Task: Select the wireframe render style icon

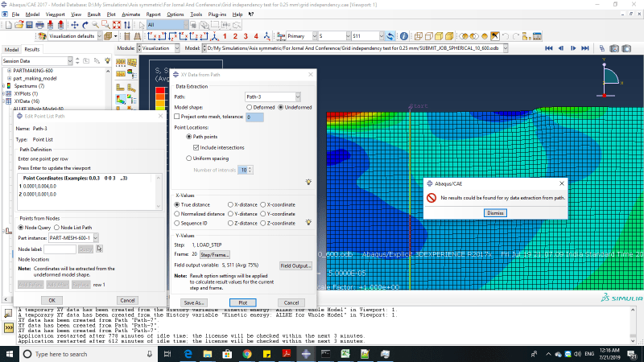Action: (x=419, y=36)
